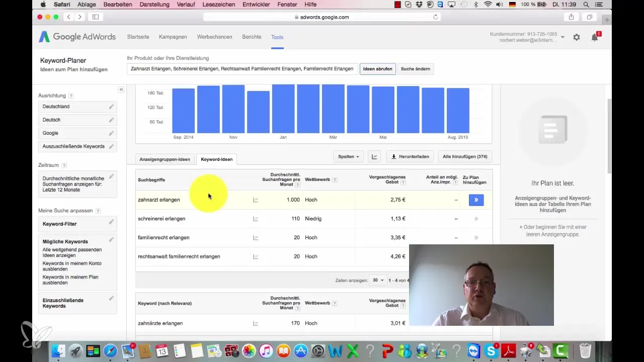Image resolution: width=644 pixels, height=362 pixels.
Task: Click Ideen abrufen button
Action: tap(378, 69)
